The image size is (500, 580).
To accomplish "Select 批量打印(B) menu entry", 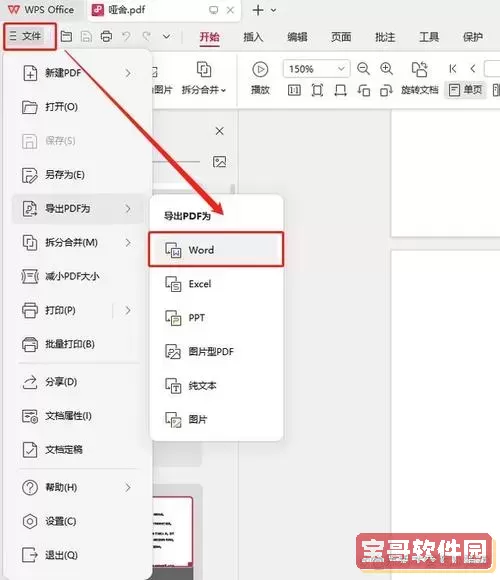I will [x=78, y=344].
